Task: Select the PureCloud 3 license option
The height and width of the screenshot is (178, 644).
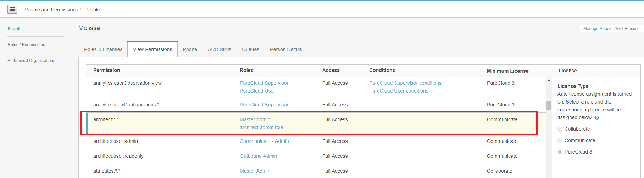Action: point(560,152)
